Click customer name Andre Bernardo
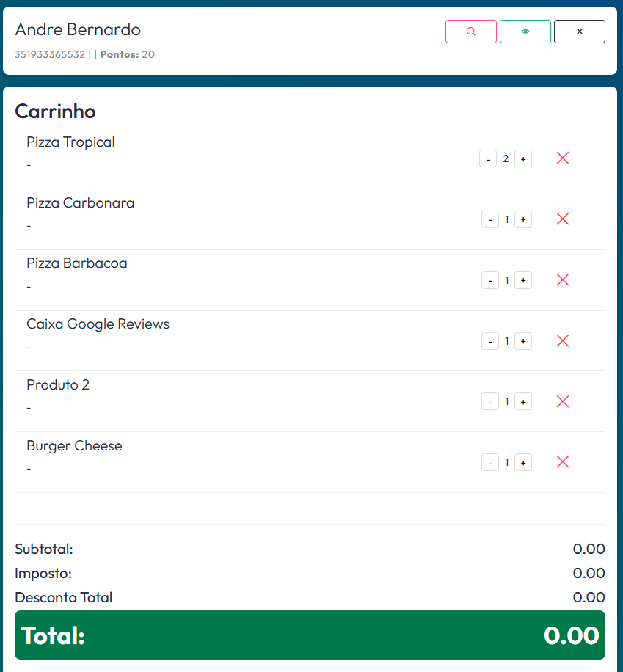The height and width of the screenshot is (672, 623). (x=78, y=30)
